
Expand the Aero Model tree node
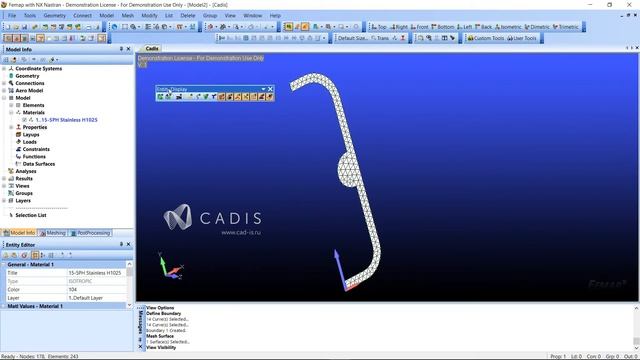pyautogui.click(x=4, y=91)
